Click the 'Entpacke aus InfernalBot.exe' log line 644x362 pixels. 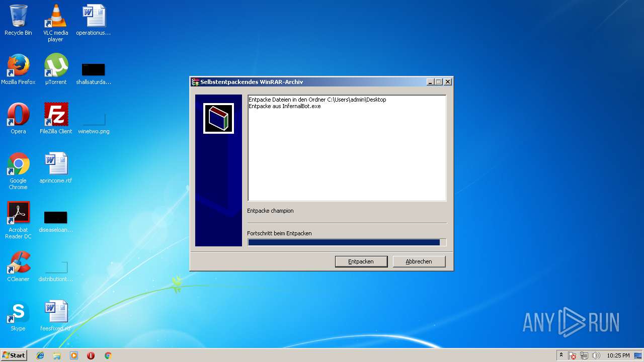[x=285, y=106]
